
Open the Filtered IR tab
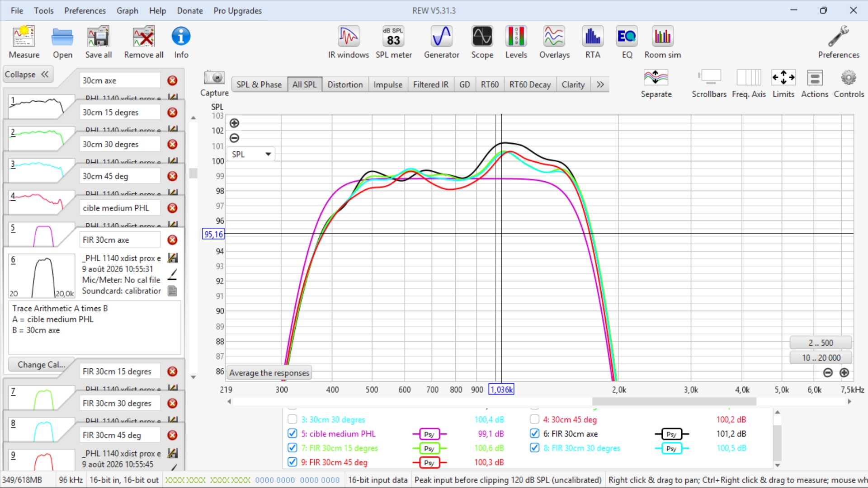tap(431, 84)
